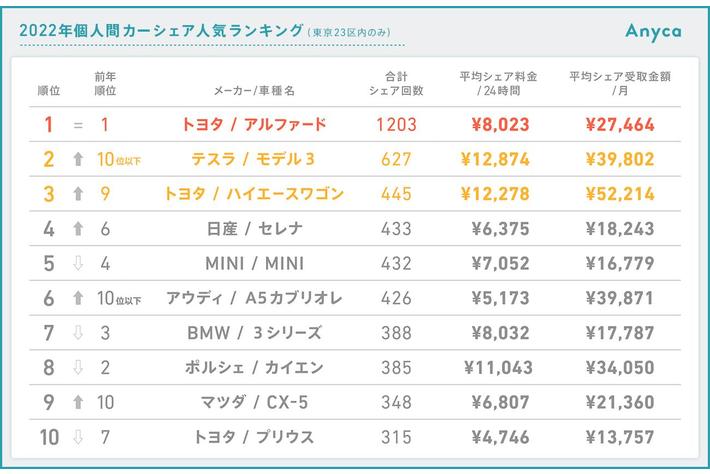Click the up arrow beside rank 2
The height and width of the screenshot is (474, 710).
(x=78, y=160)
